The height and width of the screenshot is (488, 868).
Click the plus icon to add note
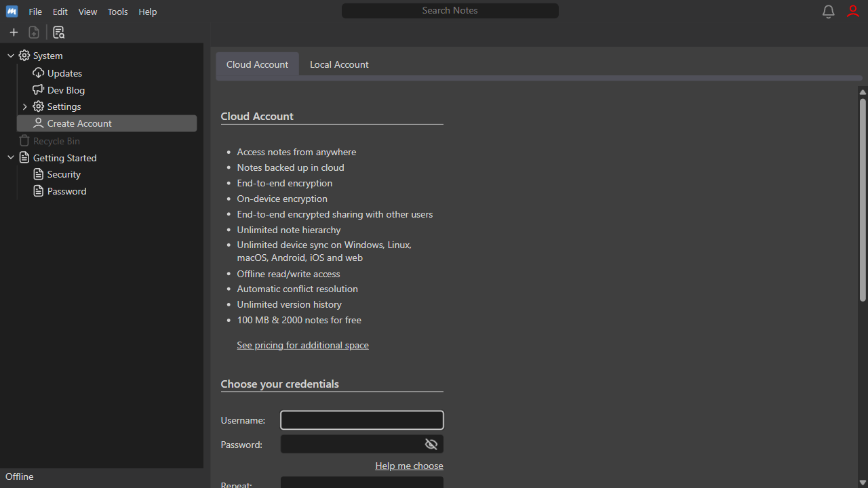click(x=14, y=33)
